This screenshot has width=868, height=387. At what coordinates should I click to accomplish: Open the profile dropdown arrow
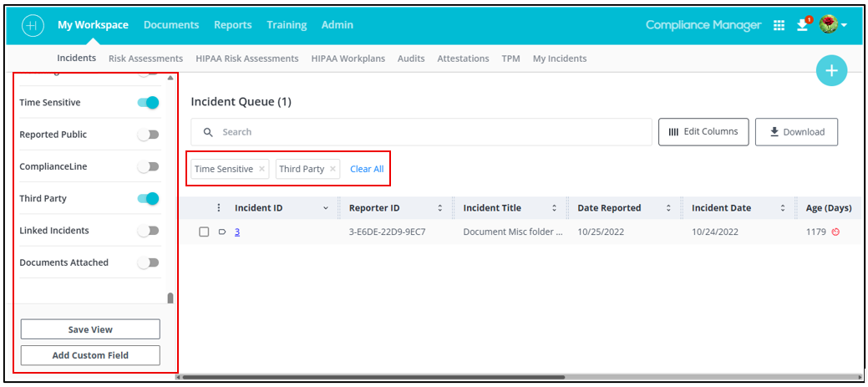tap(844, 25)
